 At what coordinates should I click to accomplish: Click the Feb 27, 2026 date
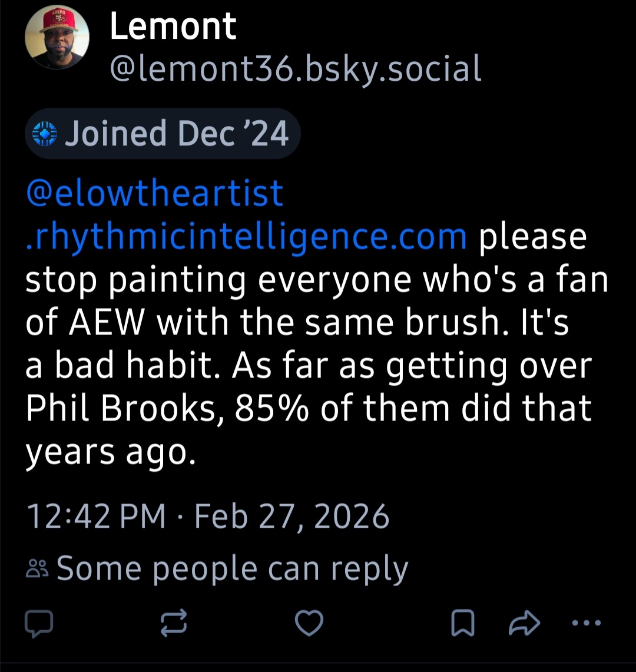point(291,517)
